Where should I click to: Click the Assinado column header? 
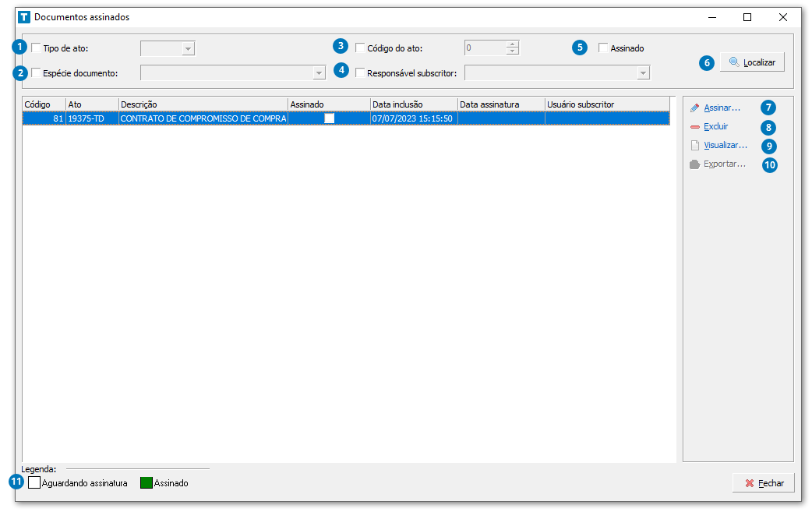(330, 104)
